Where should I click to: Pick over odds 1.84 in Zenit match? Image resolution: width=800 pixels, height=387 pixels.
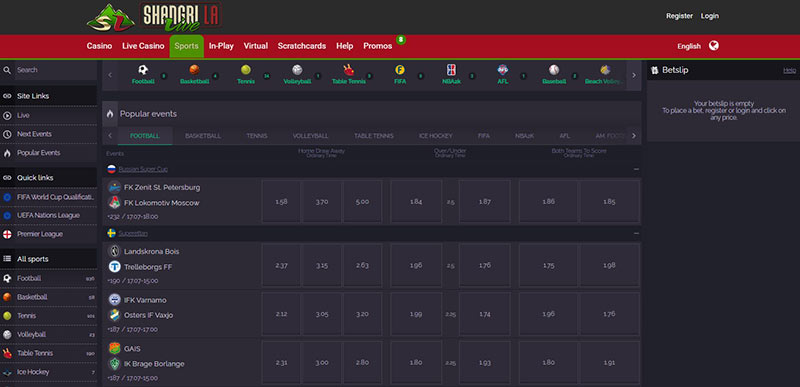coord(416,201)
